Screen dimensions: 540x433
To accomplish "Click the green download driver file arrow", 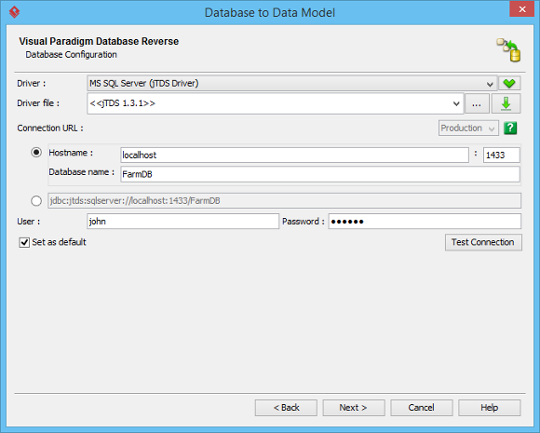I will click(x=506, y=103).
